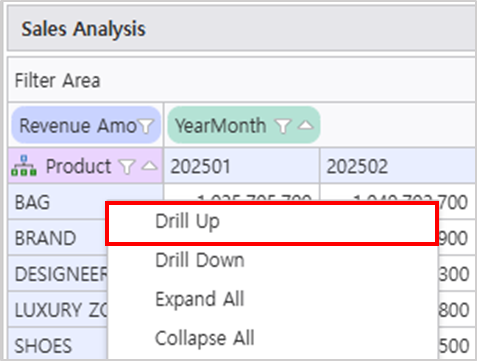Click the Revenue Amount measure pill
The image size is (477, 361).
pos(86,125)
